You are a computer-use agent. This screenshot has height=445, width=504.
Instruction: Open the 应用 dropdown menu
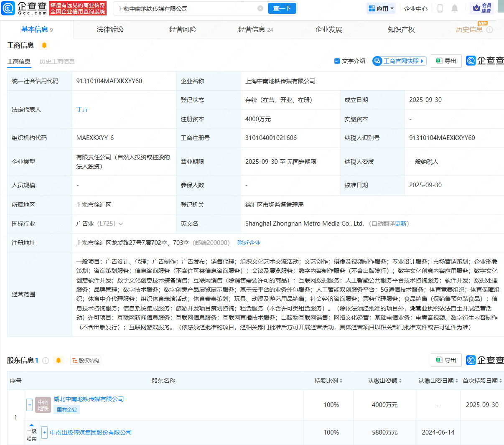pos(382,8)
